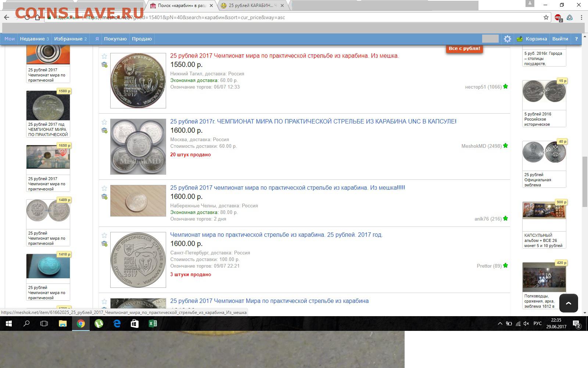Screen dimensions: 588x368
Task: Add the нестор51 lot to cart via the icon
Action: [104, 65]
